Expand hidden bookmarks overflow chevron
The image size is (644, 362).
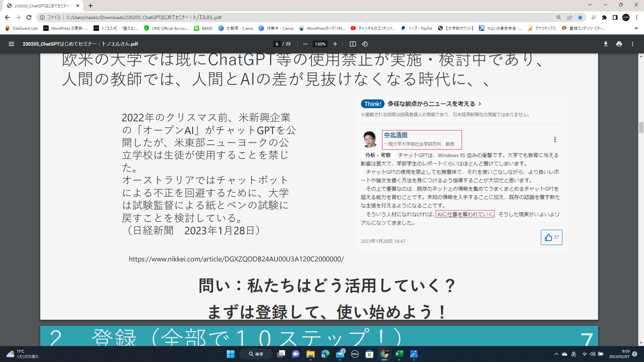[x=636, y=28]
